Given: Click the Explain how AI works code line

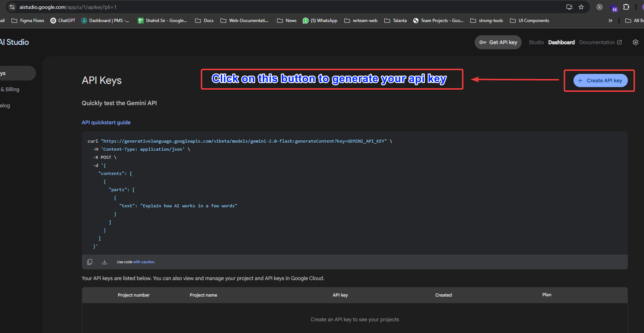Looking at the screenshot, I should point(178,206).
